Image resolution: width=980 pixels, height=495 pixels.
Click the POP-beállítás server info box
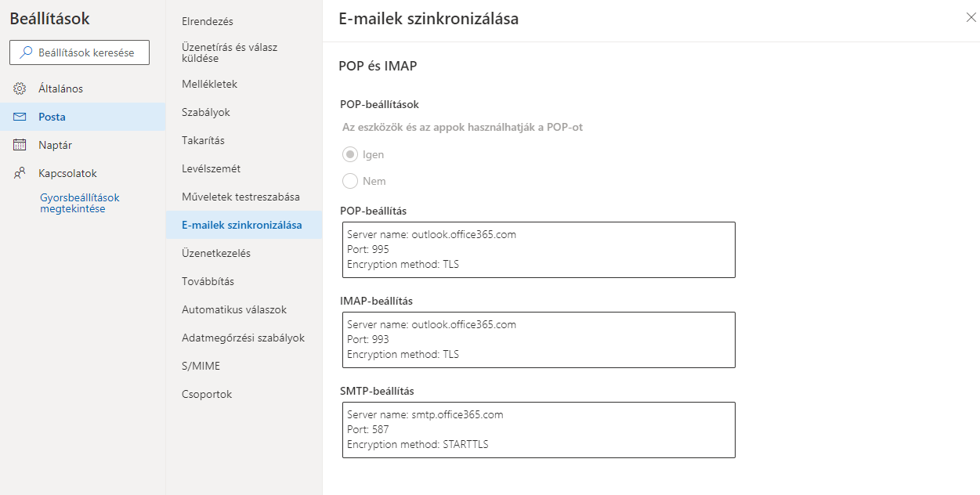pos(539,250)
